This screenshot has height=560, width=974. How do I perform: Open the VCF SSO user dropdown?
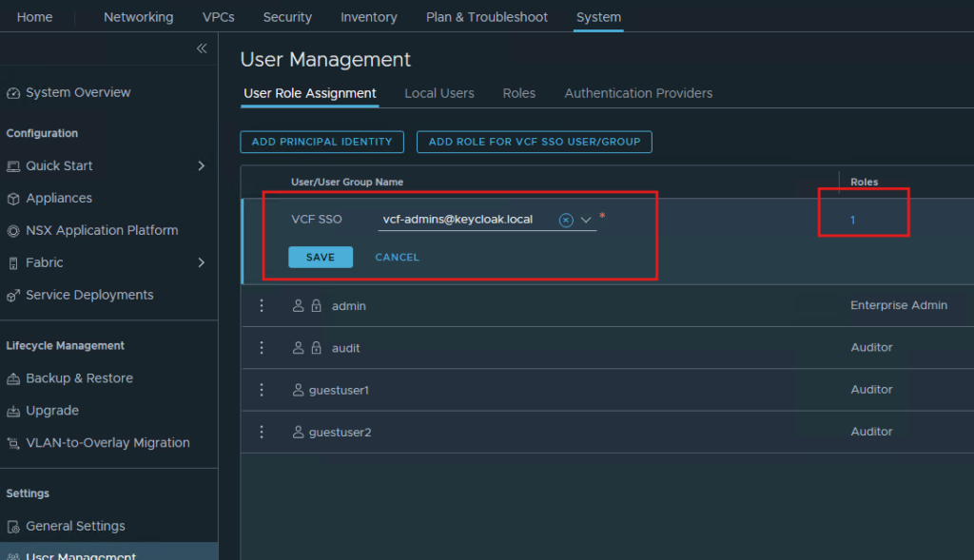click(586, 220)
